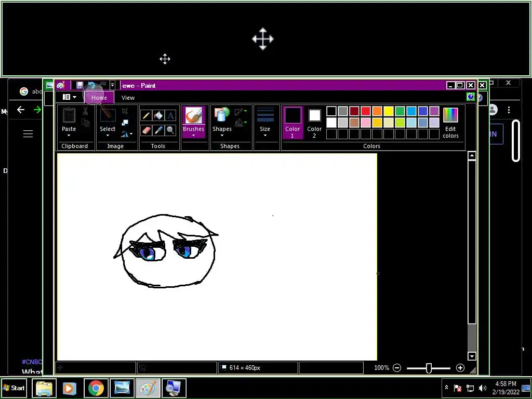The height and width of the screenshot is (399, 532).
Task: Expand the Shapes dropdown arrow
Action: (222, 136)
